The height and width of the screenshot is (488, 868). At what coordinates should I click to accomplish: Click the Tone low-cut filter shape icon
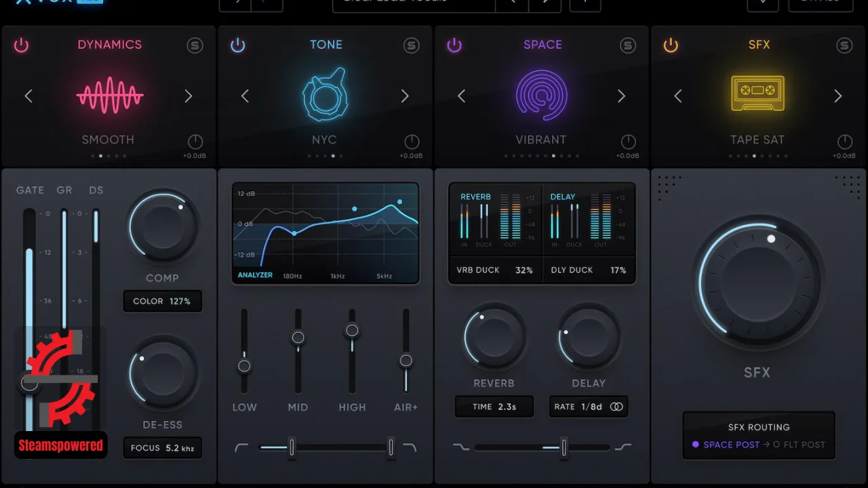click(241, 447)
